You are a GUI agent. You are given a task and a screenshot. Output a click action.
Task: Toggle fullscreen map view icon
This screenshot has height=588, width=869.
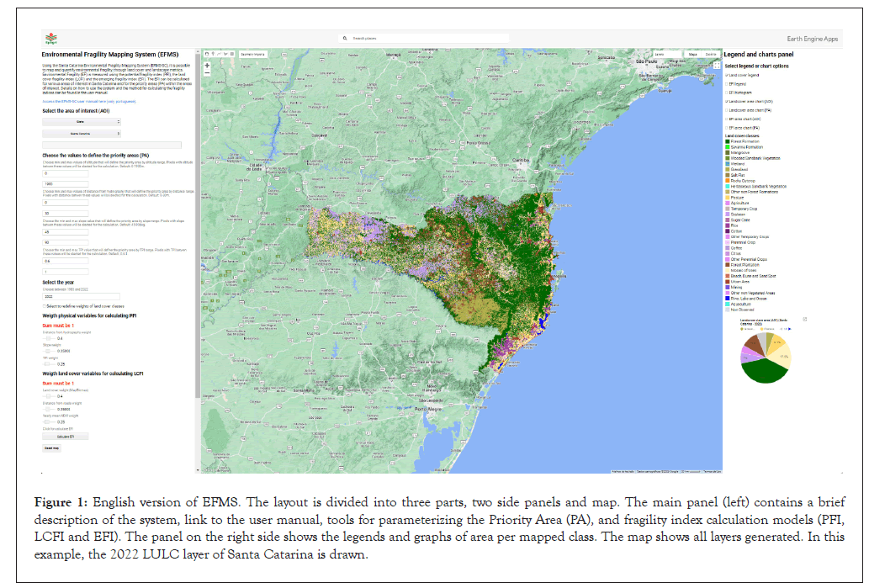pyautogui.click(x=717, y=63)
